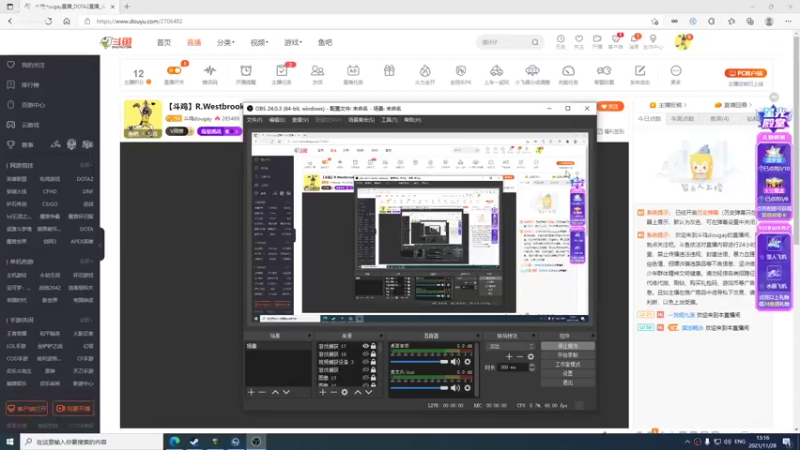Screen dimensions: 800x450
Task: Toggle visibility eye of the OBS source numbered 17
Action: pyautogui.click(x=365, y=346)
